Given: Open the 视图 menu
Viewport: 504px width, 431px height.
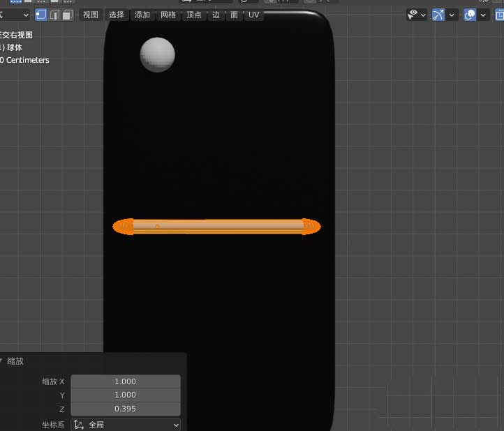Looking at the screenshot, I should [x=91, y=15].
